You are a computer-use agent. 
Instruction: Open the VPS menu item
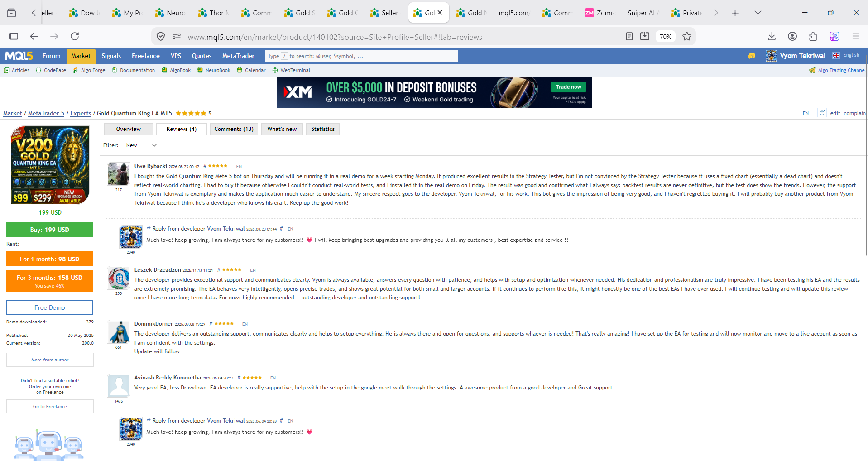click(176, 56)
